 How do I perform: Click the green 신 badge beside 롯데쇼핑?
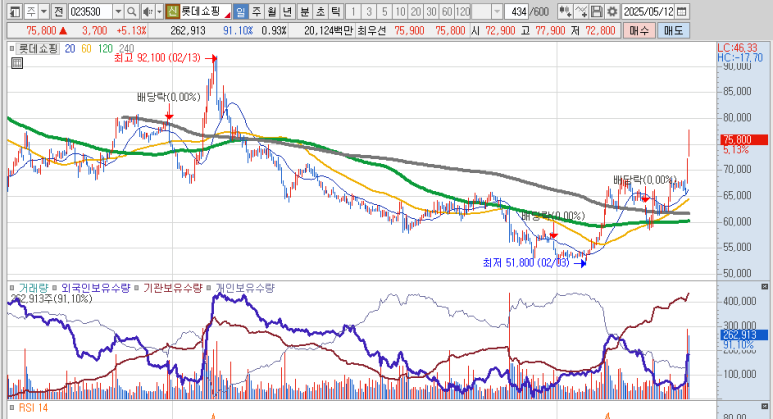pos(172,11)
